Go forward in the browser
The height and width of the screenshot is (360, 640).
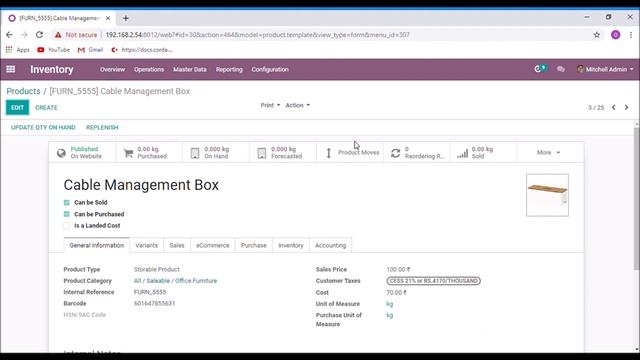(24, 35)
